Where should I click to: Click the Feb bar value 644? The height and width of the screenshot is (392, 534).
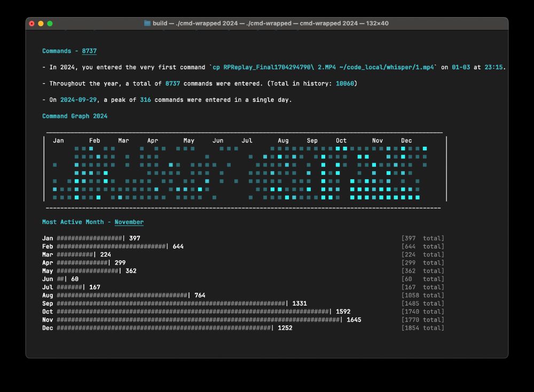pyautogui.click(x=178, y=246)
